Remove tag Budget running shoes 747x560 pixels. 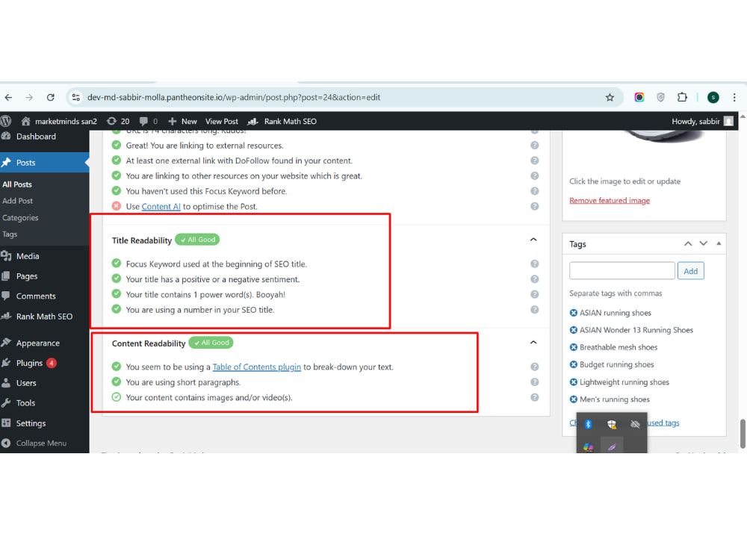click(x=574, y=364)
